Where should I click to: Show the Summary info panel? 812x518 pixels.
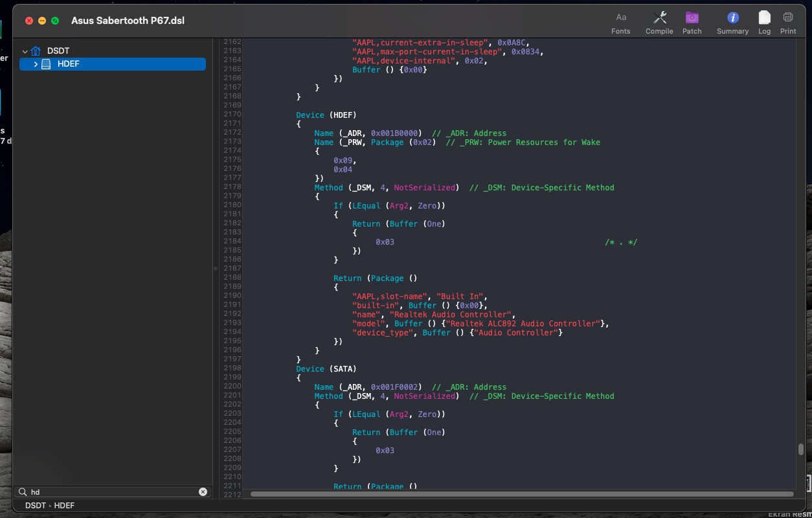click(x=732, y=22)
